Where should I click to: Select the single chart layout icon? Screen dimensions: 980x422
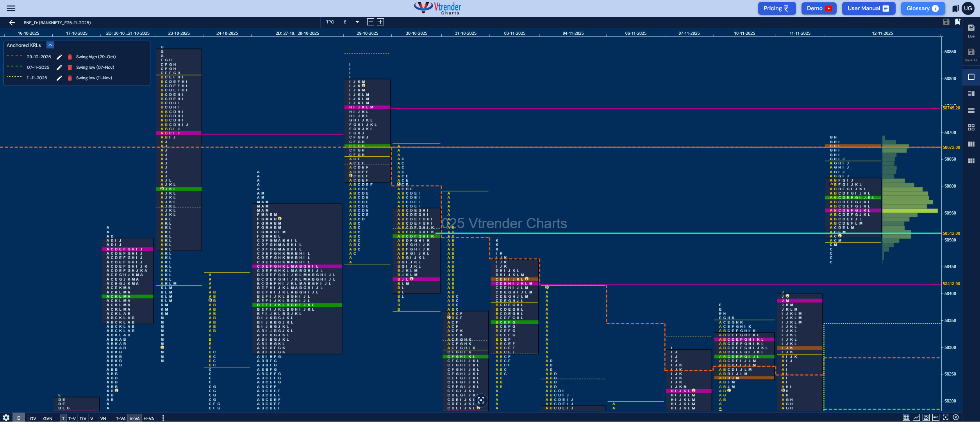971,77
